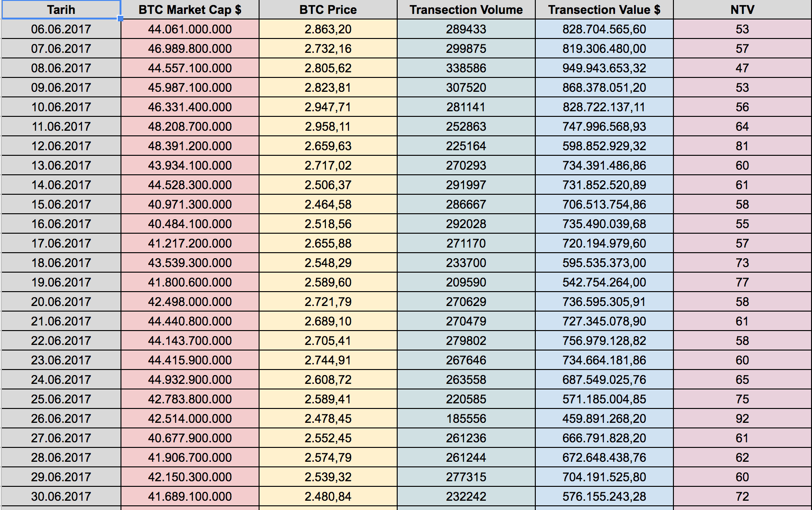Select date cell 06.06.2017

tap(61, 29)
